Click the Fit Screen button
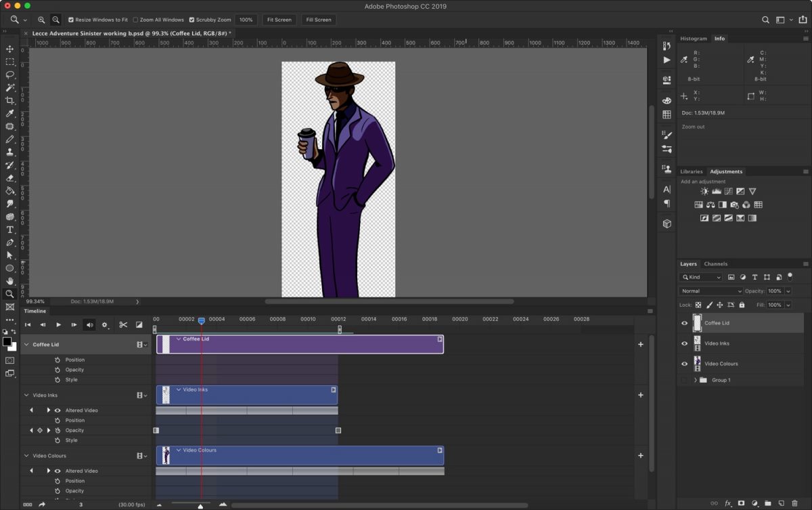The image size is (812, 510). click(279, 20)
